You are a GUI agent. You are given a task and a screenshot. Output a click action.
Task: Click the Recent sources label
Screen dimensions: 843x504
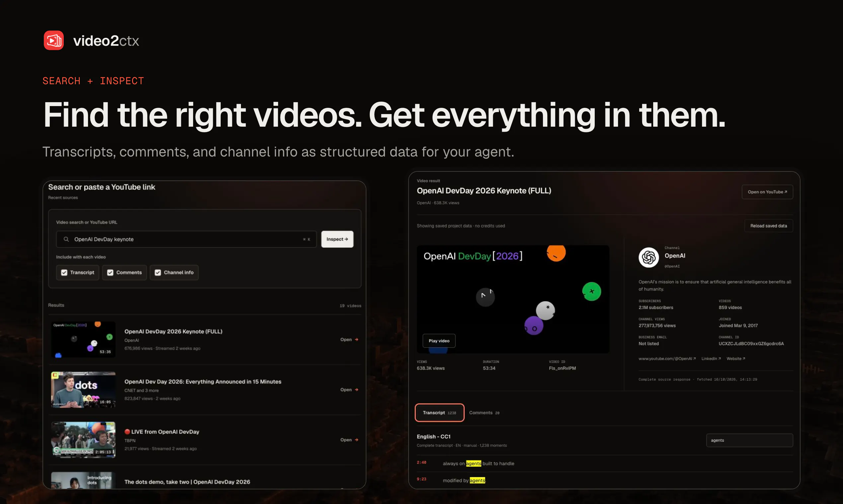(63, 198)
